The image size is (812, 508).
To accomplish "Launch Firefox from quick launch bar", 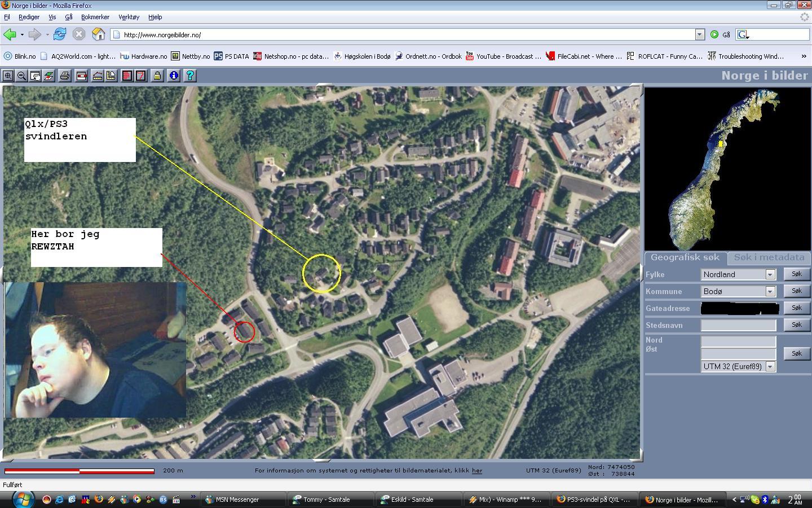I will (99, 500).
